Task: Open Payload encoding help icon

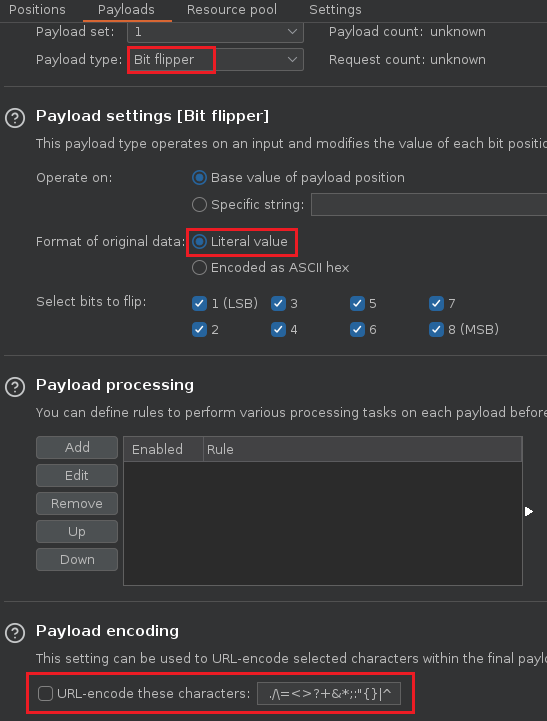Action: point(15,633)
